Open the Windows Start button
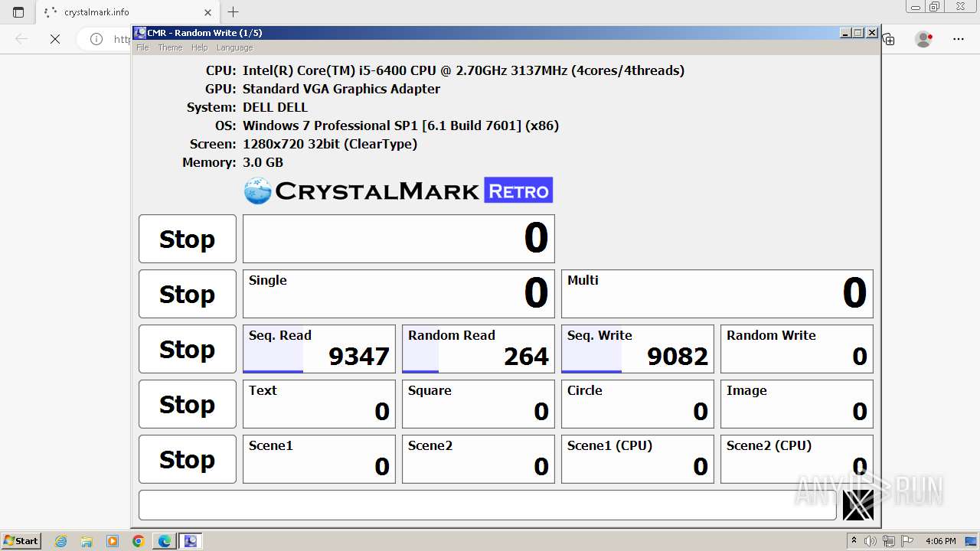 click(x=21, y=541)
